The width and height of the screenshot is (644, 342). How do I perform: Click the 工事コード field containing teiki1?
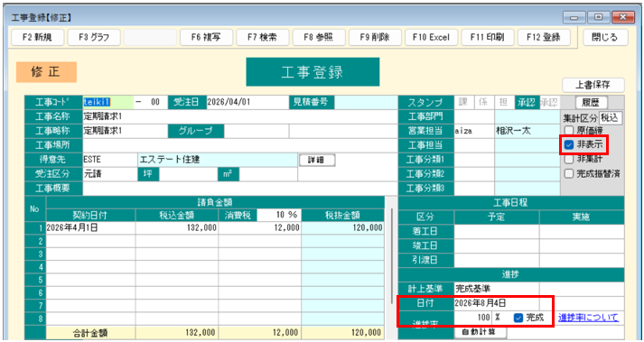[x=108, y=102]
